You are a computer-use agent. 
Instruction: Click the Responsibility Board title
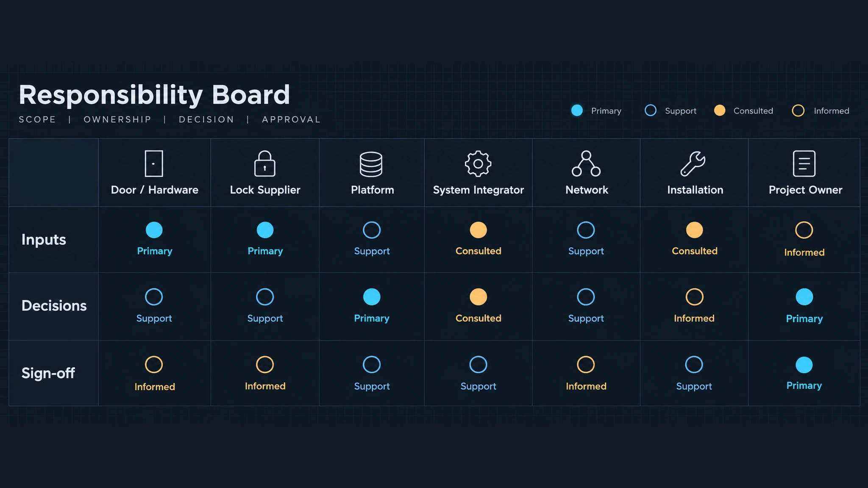point(154,95)
